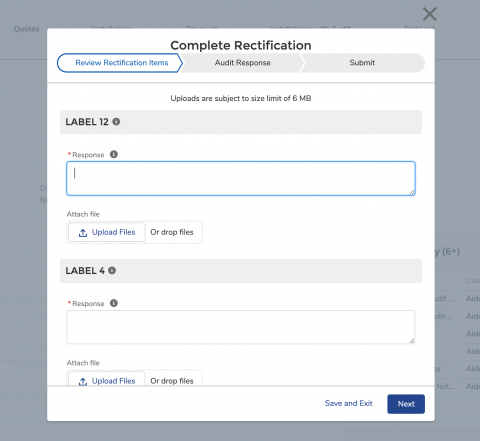Open the Quotes tab in background
Screen dimensions: 480x441
[26, 29]
